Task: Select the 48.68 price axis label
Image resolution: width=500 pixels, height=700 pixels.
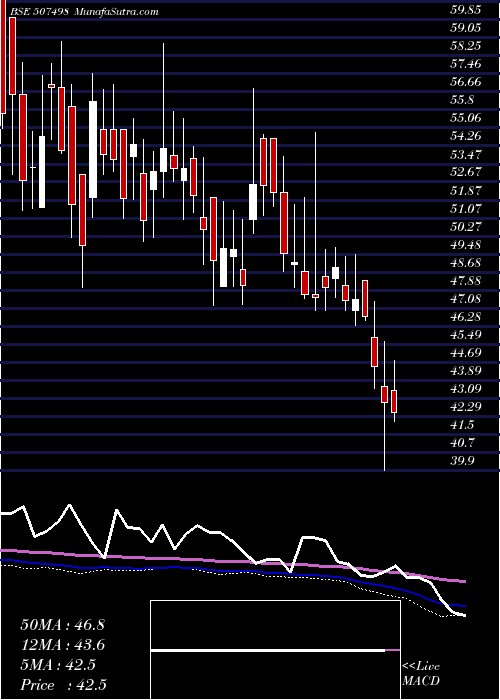Action: coord(465,262)
